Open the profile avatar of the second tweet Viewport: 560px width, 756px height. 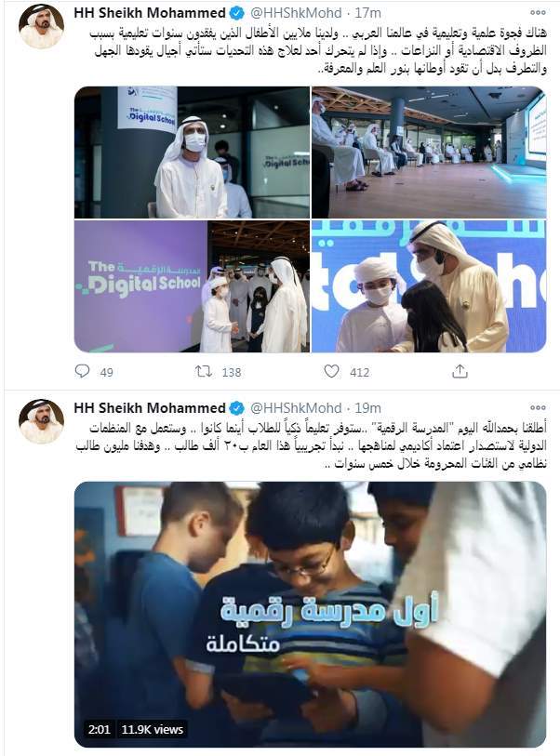[x=42, y=421]
